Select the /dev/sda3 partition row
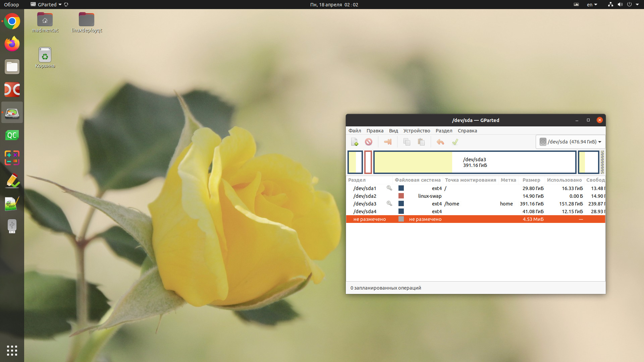This screenshot has width=644, height=362. point(476,204)
